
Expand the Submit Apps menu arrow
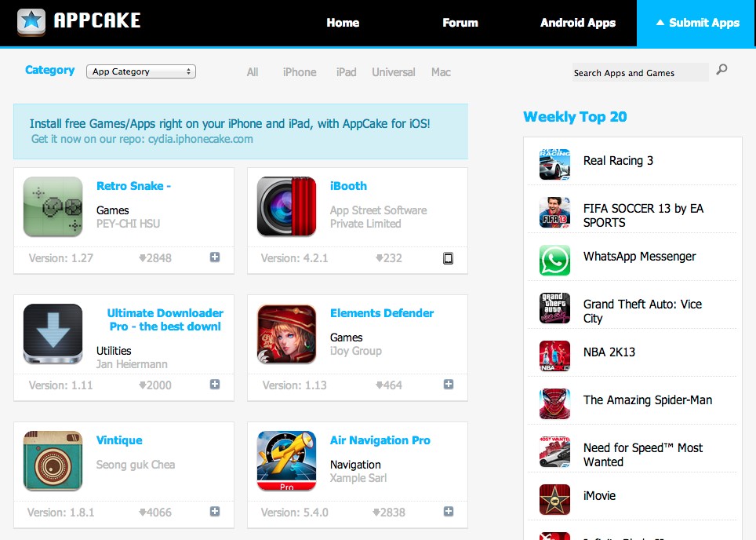point(660,22)
